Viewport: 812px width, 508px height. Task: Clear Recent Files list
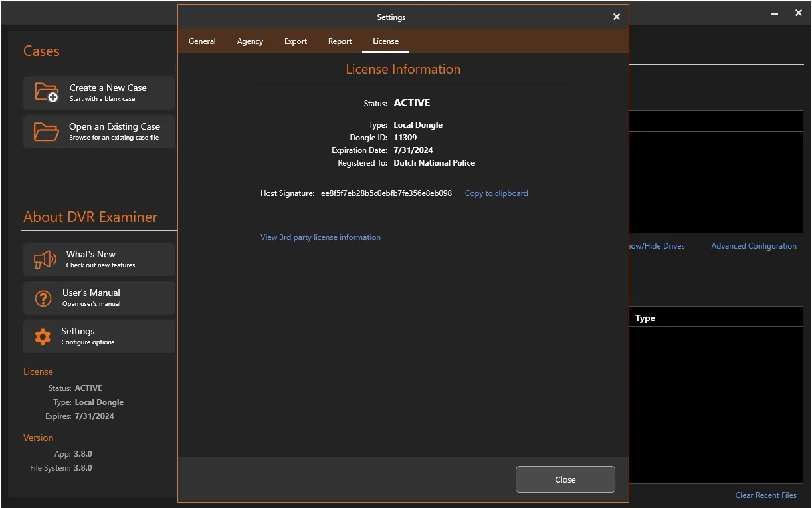[765, 495]
